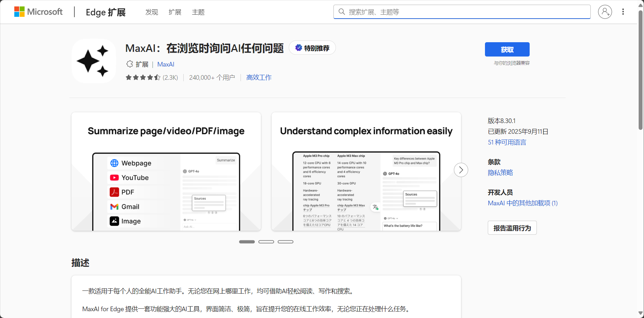Viewport: 644px width, 318px height.
Task: Click the 描述 heading
Action: [x=80, y=263]
